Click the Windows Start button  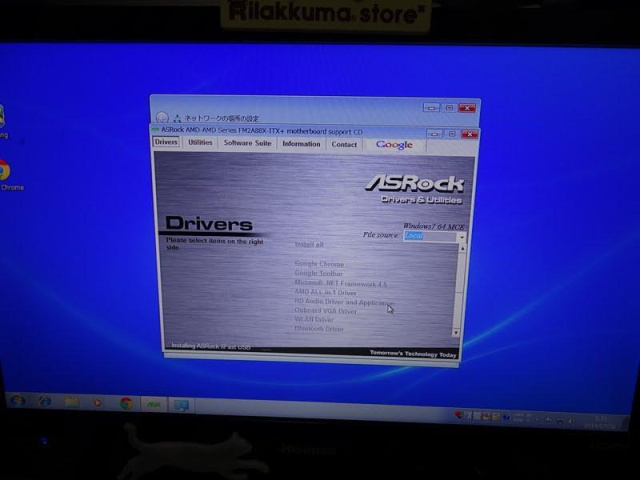[18, 401]
